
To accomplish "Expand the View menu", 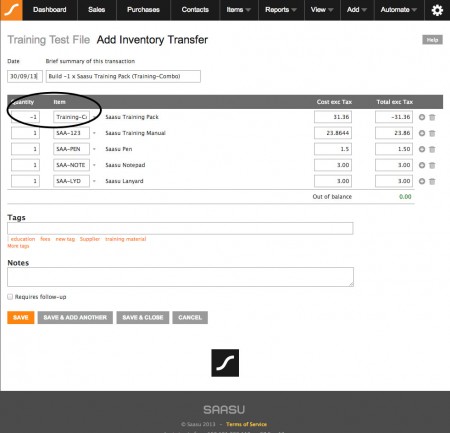I will click(322, 10).
